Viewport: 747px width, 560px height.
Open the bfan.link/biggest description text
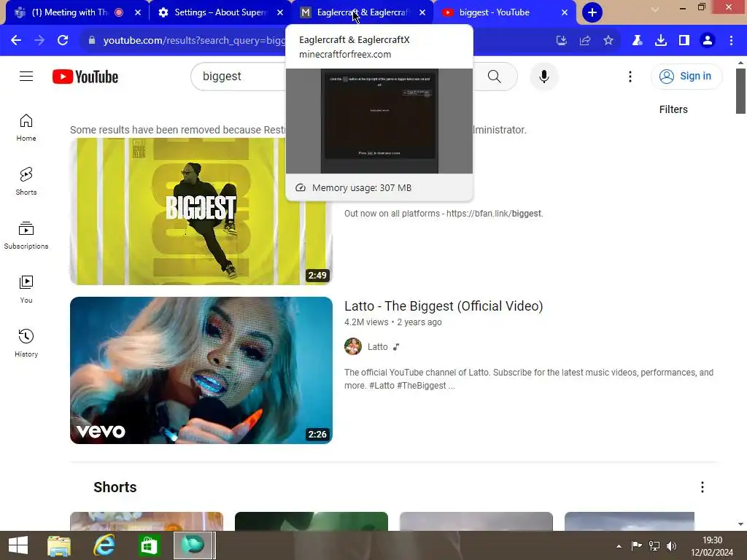(x=444, y=214)
